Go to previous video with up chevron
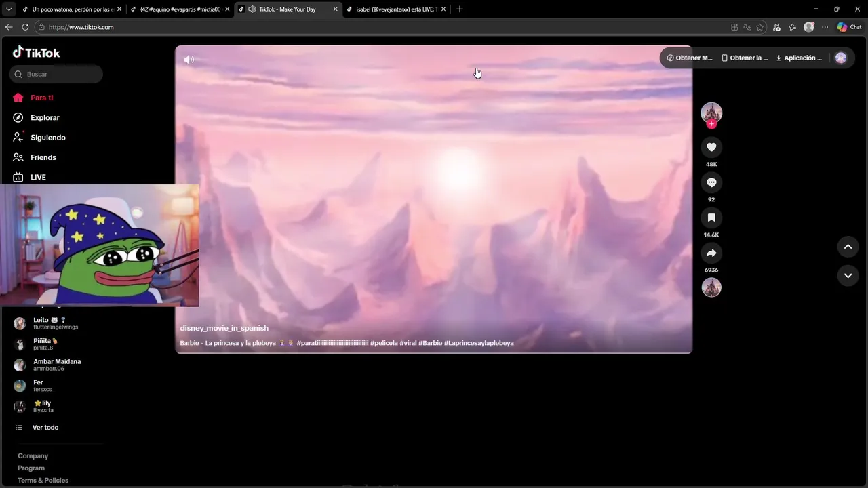 [848, 247]
